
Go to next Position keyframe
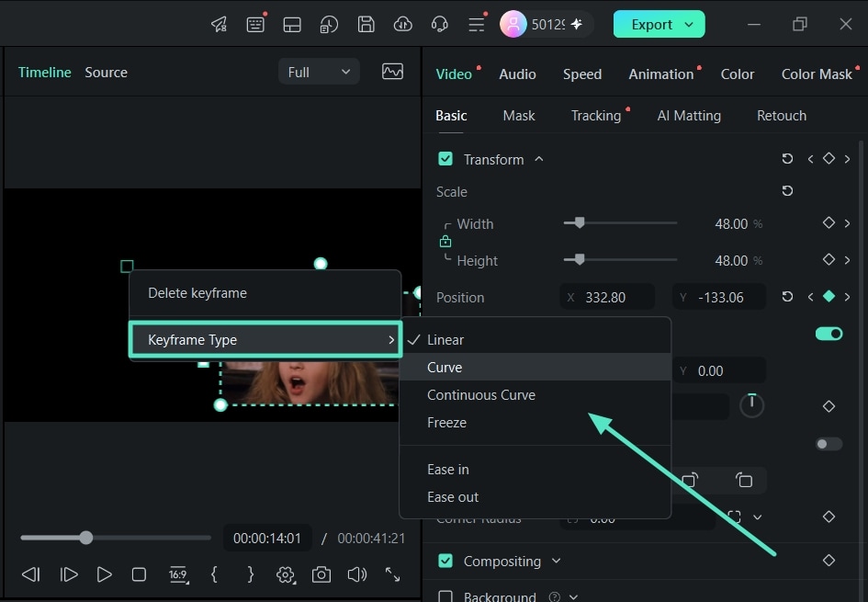pos(847,297)
